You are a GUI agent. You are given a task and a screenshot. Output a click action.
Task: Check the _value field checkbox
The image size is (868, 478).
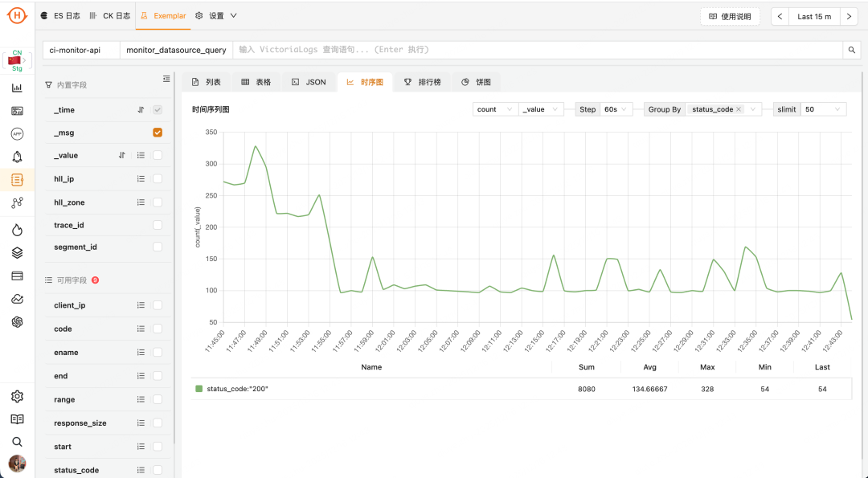[x=158, y=156]
